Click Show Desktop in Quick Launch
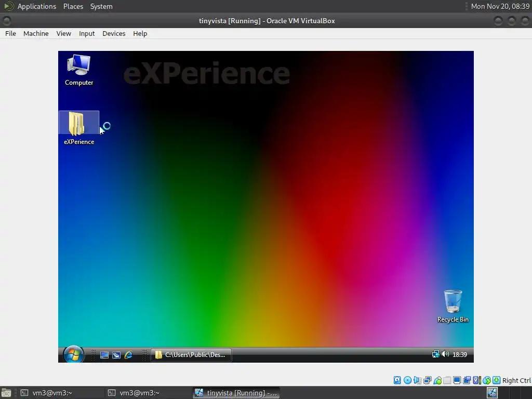 104,355
